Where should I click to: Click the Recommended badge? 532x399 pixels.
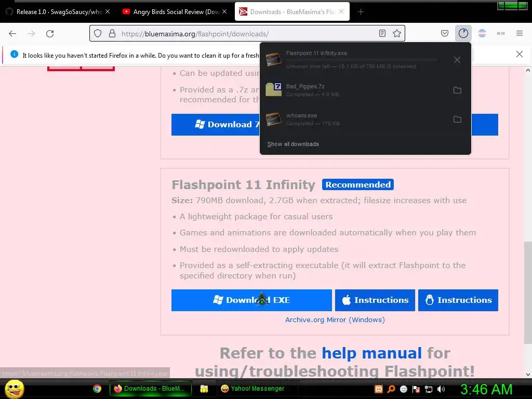coord(358,184)
